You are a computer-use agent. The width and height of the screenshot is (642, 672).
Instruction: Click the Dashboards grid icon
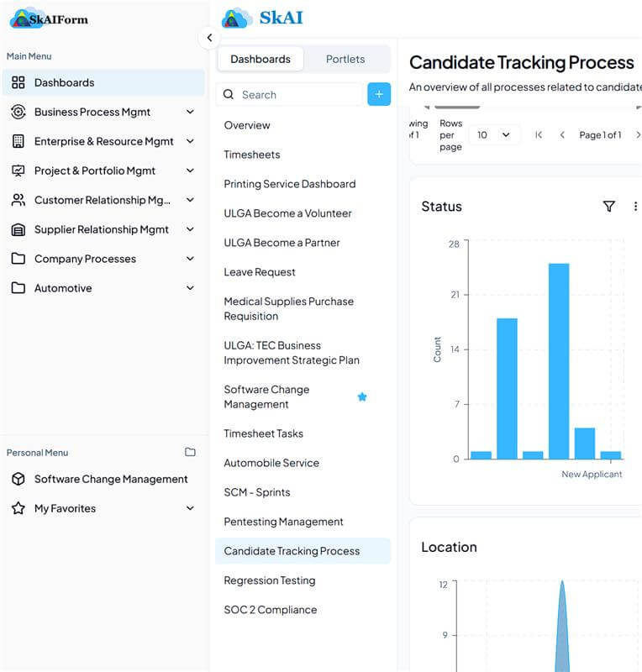point(18,82)
